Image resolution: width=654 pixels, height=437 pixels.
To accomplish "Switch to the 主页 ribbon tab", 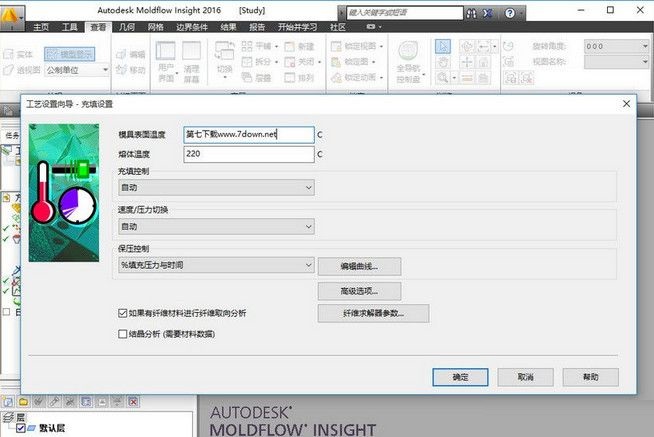I will (41, 27).
